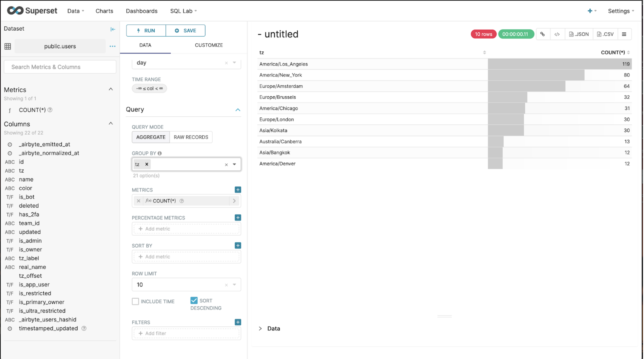Viewport: 644px width, 359px height.
Task: Open the Row Limit dropdown
Action: tap(234, 285)
